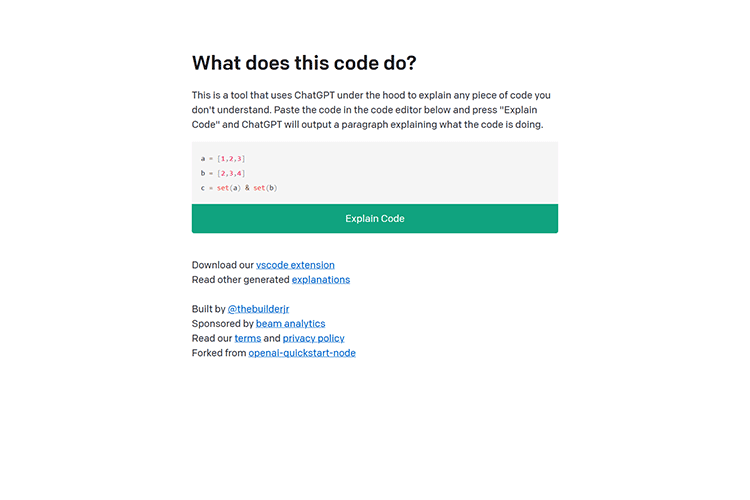
Task: Open the openai-quickstart-node repository link
Action: (302, 353)
